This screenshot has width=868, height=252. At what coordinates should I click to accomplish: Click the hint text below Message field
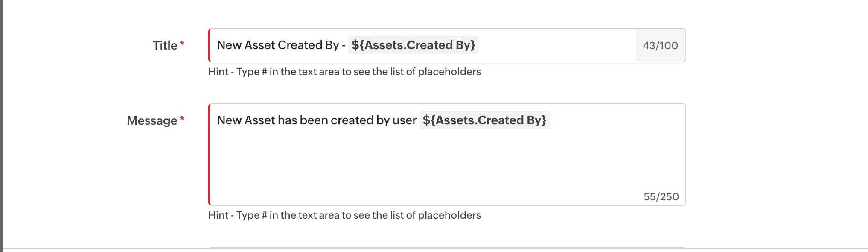344,215
